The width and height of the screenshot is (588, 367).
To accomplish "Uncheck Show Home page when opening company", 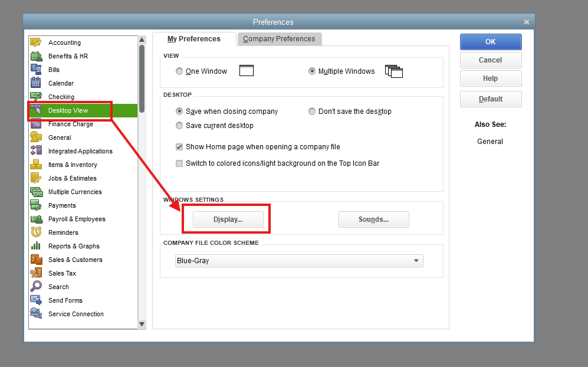I will (179, 147).
